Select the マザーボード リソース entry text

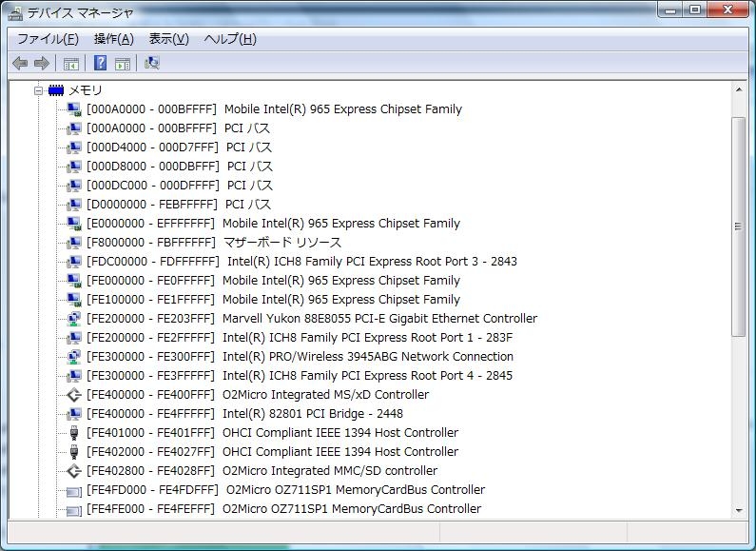click(x=282, y=243)
